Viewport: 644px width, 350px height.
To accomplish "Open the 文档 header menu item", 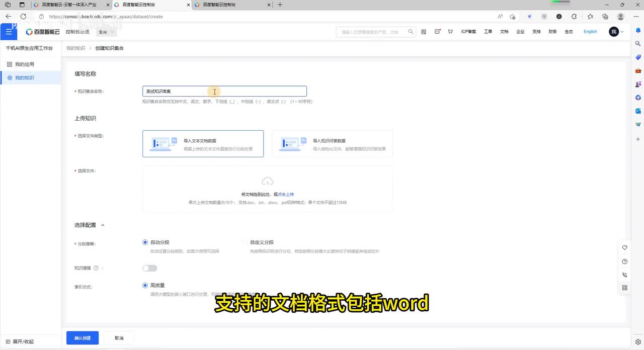I will [504, 32].
